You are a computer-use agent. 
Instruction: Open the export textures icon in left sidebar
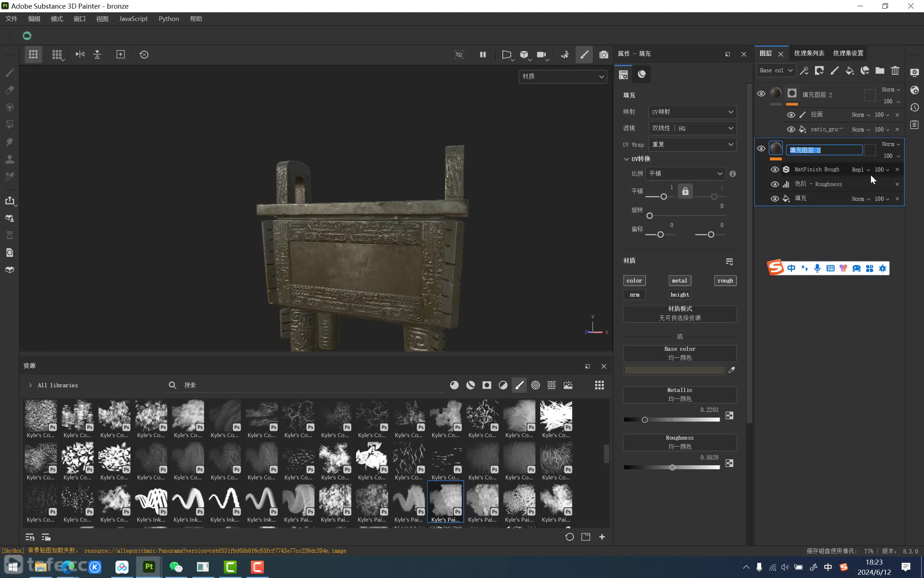[10, 201]
